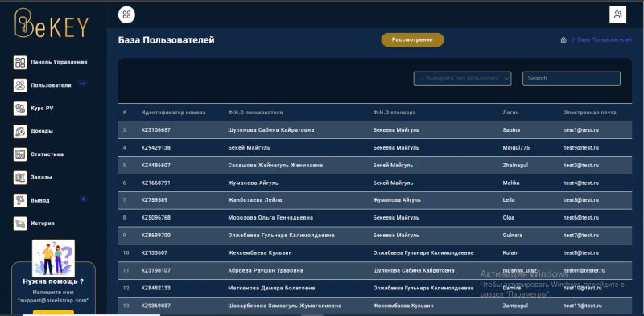Click the Статистика sidebar icon
Image resolution: width=644 pixels, height=316 pixels.
pos(20,154)
